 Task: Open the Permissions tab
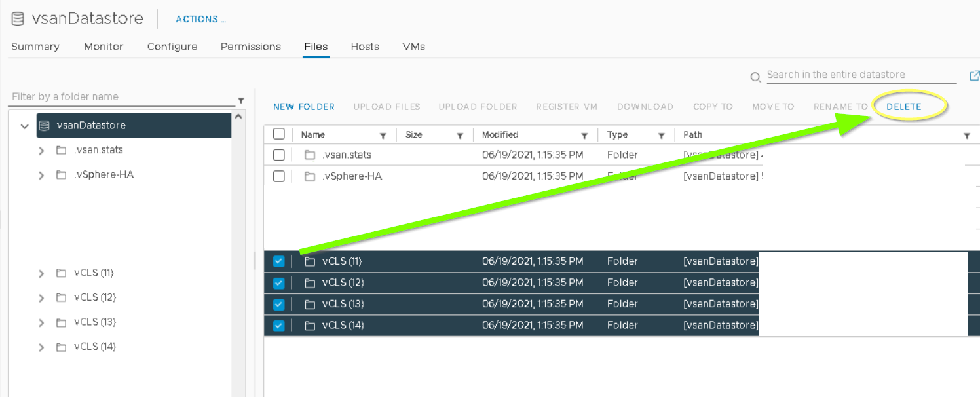pyautogui.click(x=251, y=47)
